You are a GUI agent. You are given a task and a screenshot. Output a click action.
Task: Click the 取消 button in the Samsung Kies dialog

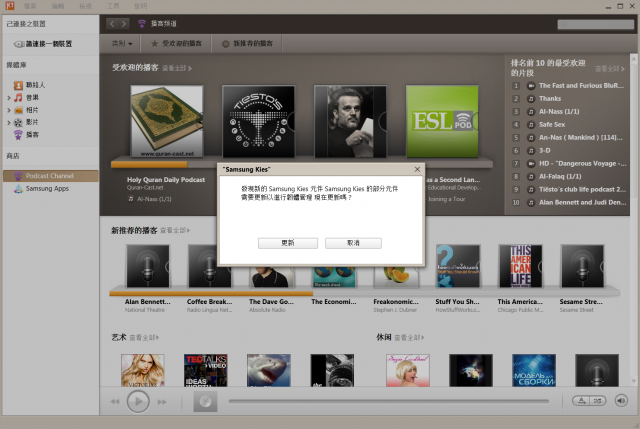(x=353, y=243)
